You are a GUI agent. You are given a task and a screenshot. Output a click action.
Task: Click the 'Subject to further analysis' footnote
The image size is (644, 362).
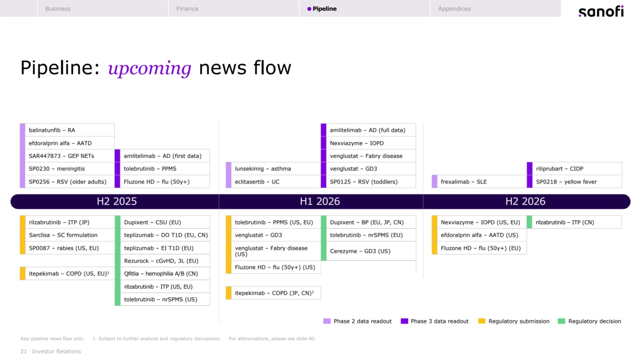156,339
